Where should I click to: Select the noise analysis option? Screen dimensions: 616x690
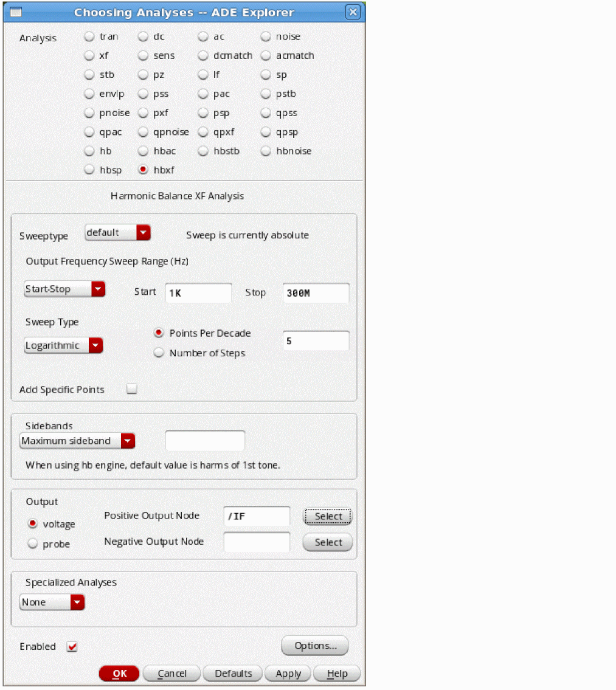tap(266, 36)
